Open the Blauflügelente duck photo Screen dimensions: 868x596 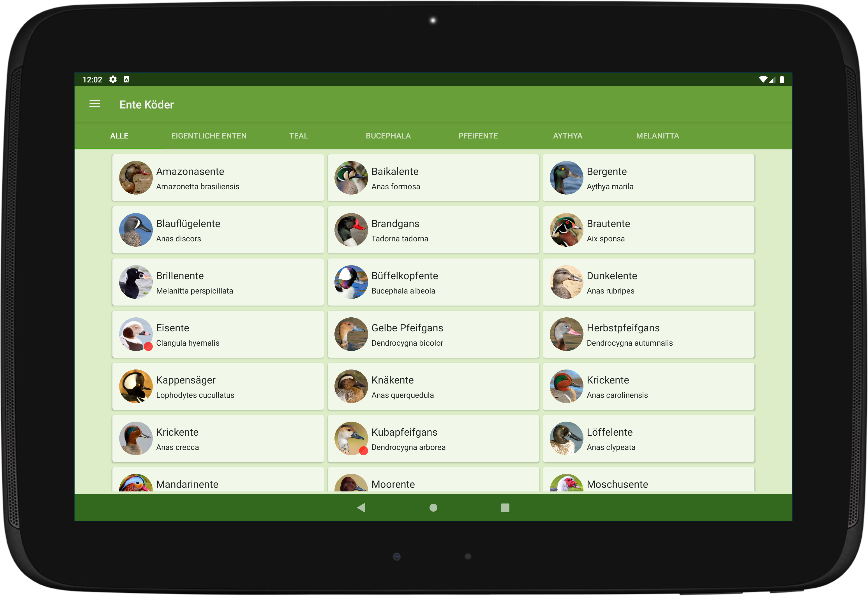point(136,230)
